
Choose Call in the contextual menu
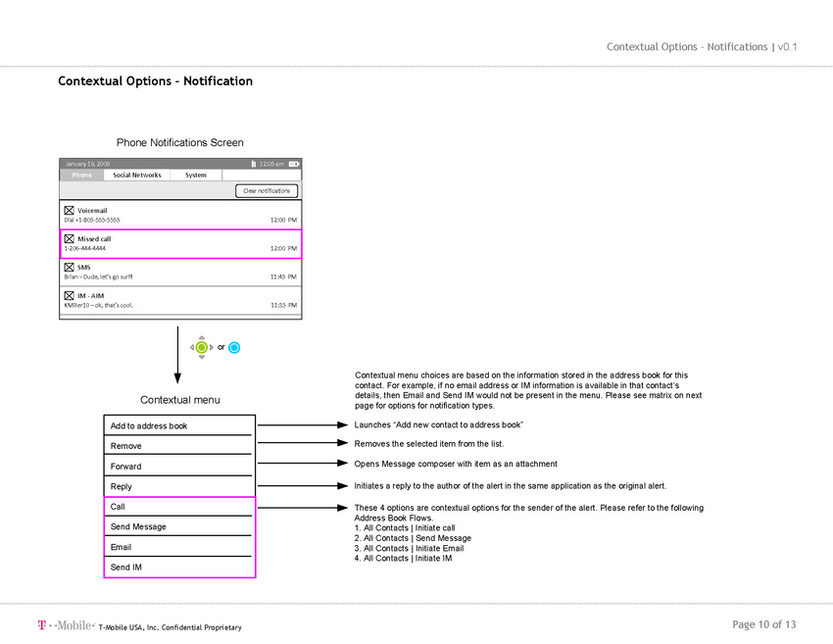coord(179,507)
